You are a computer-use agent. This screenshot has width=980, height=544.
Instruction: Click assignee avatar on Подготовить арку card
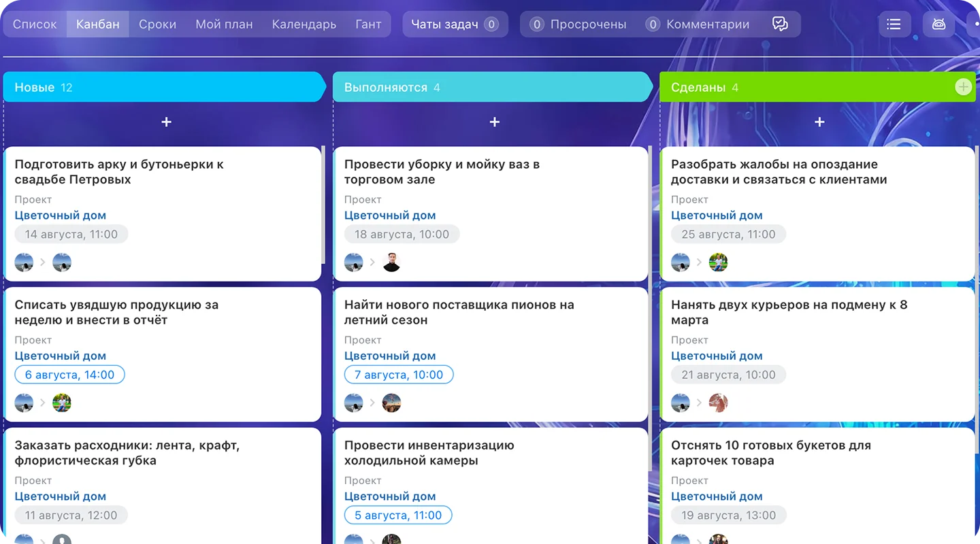pyautogui.click(x=62, y=262)
